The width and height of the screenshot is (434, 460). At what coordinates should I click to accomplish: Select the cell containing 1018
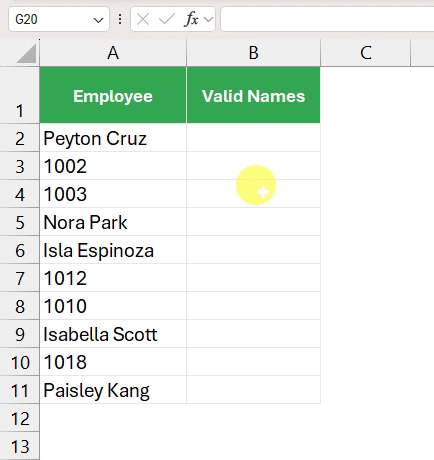pos(113,362)
